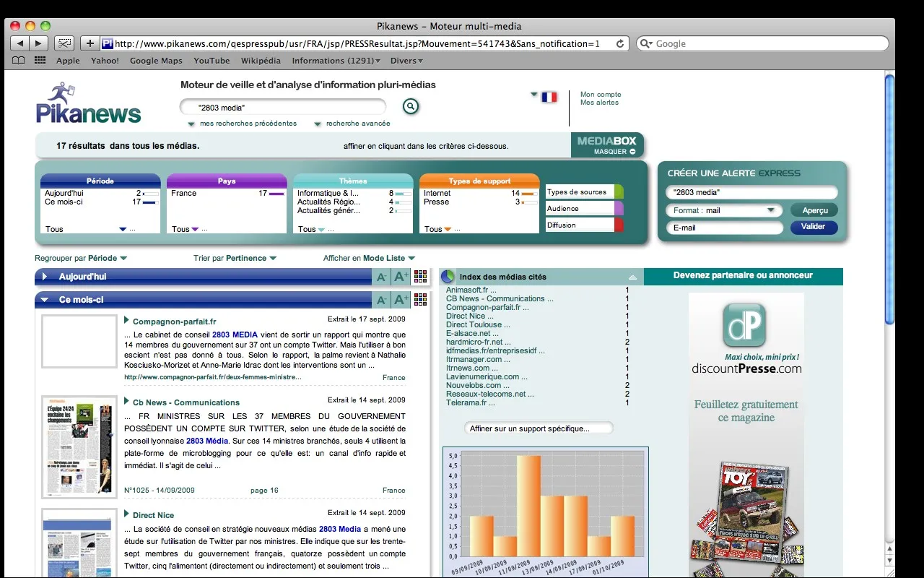Open Regrouper par Période dropdown
The image size is (924, 578).
(x=81, y=258)
